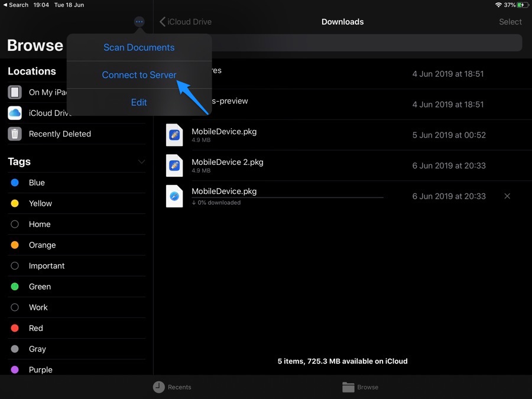Tap the "0% downloaded" status text
532x399 pixels.
tap(216, 203)
